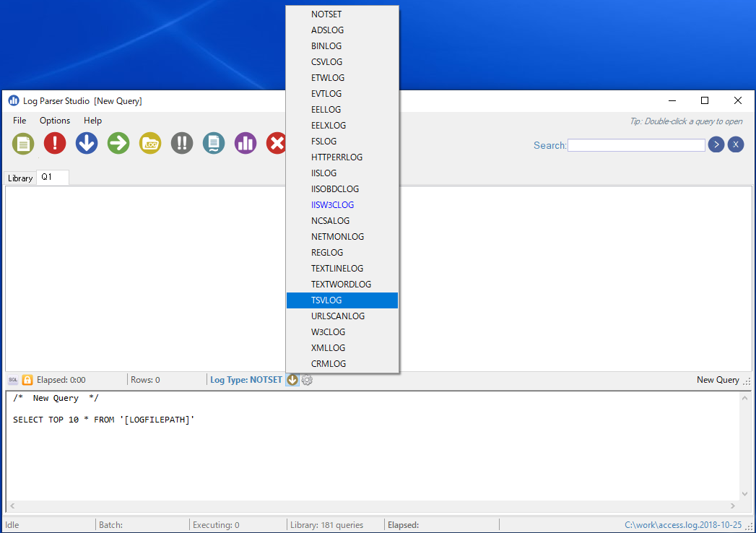Click the red X abort icon

click(277, 143)
